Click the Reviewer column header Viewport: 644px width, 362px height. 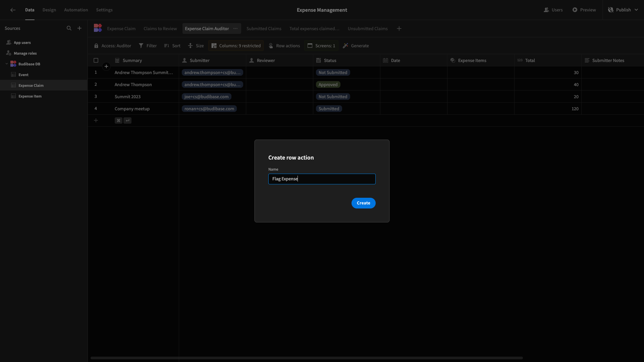point(279,61)
